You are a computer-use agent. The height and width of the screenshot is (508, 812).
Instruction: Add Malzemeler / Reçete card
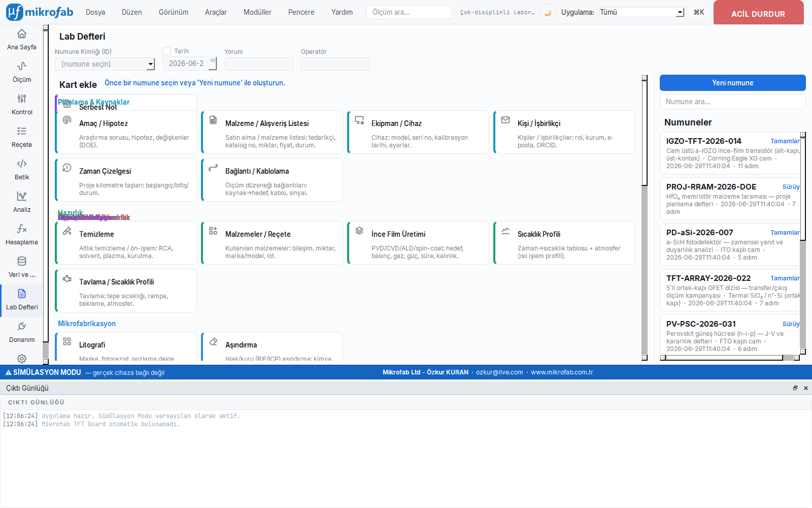[x=272, y=243]
